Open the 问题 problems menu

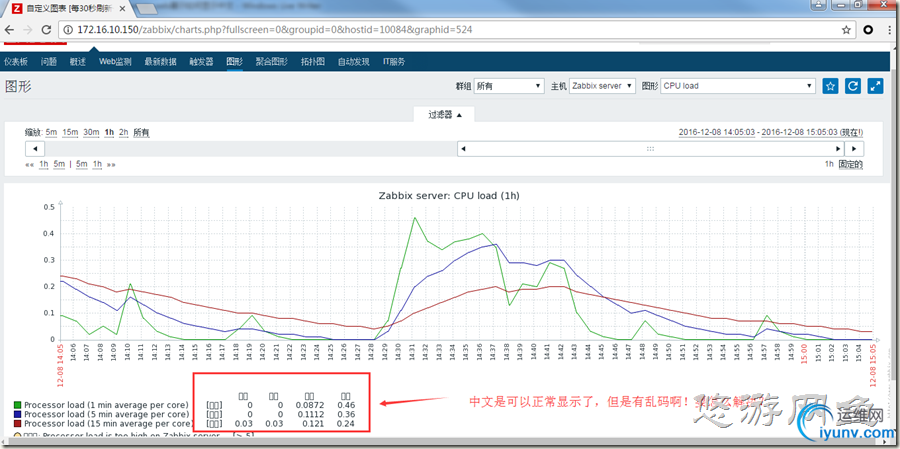point(49,62)
